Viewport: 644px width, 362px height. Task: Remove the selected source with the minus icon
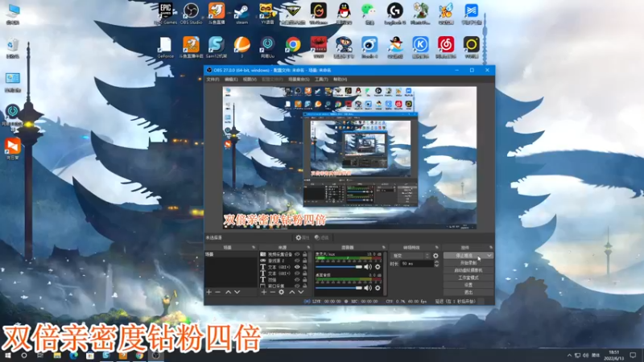[272, 292]
